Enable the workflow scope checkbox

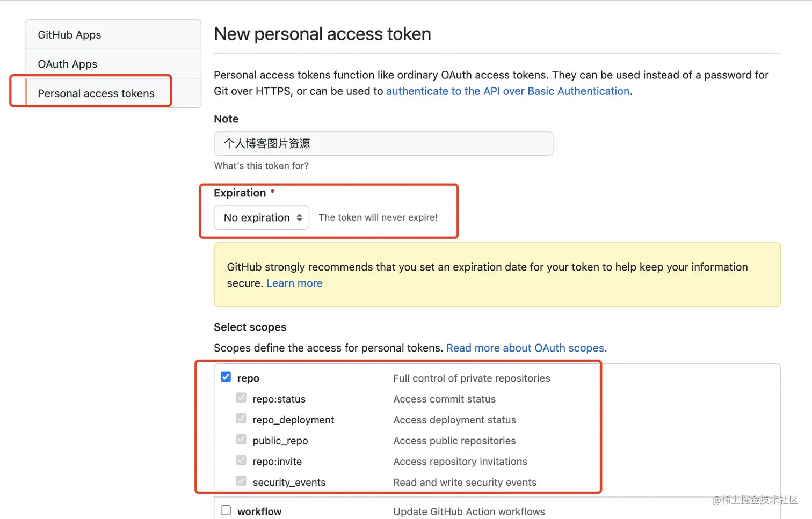click(226, 510)
